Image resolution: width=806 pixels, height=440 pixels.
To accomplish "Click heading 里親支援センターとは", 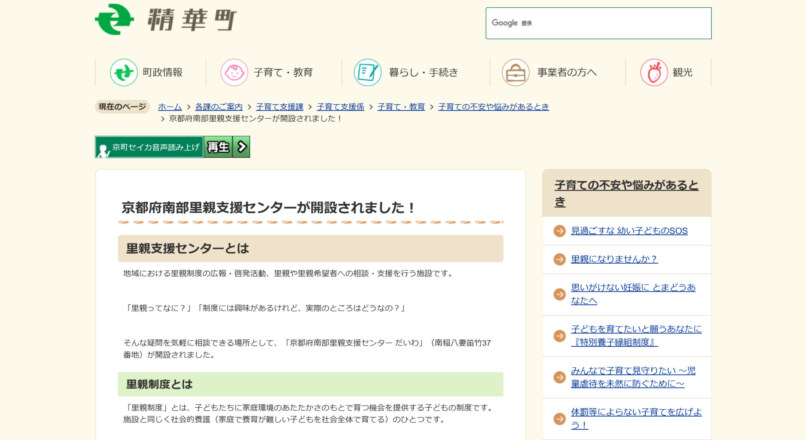I will point(188,249).
